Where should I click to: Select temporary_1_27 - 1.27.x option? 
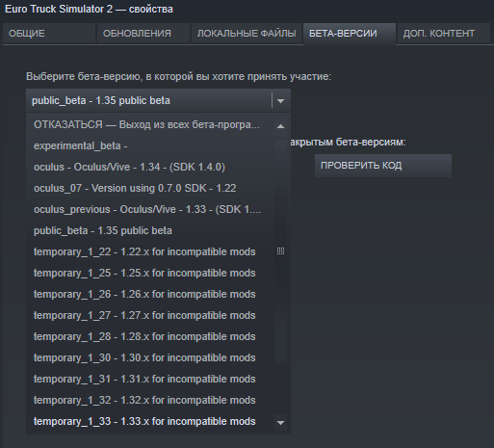150,315
